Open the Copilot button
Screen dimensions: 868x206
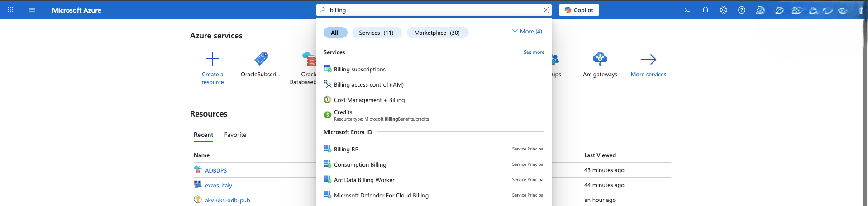578,10
